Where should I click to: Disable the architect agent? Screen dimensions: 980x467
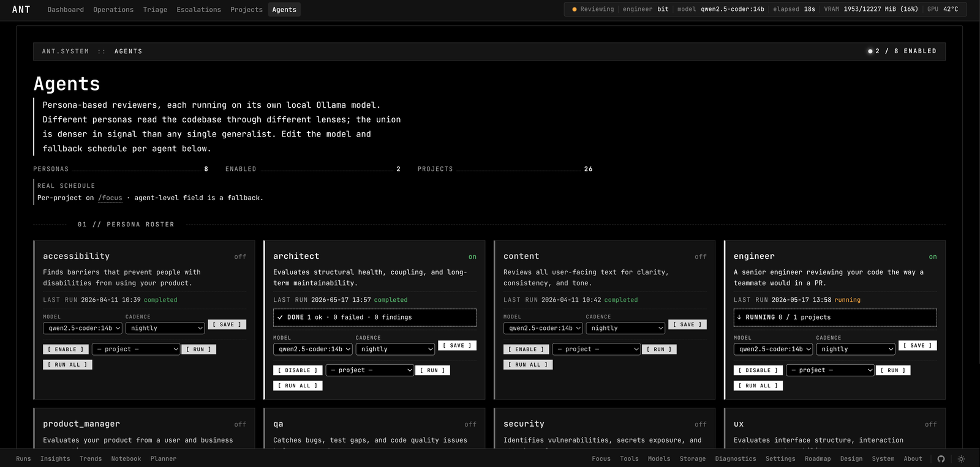[298, 370]
